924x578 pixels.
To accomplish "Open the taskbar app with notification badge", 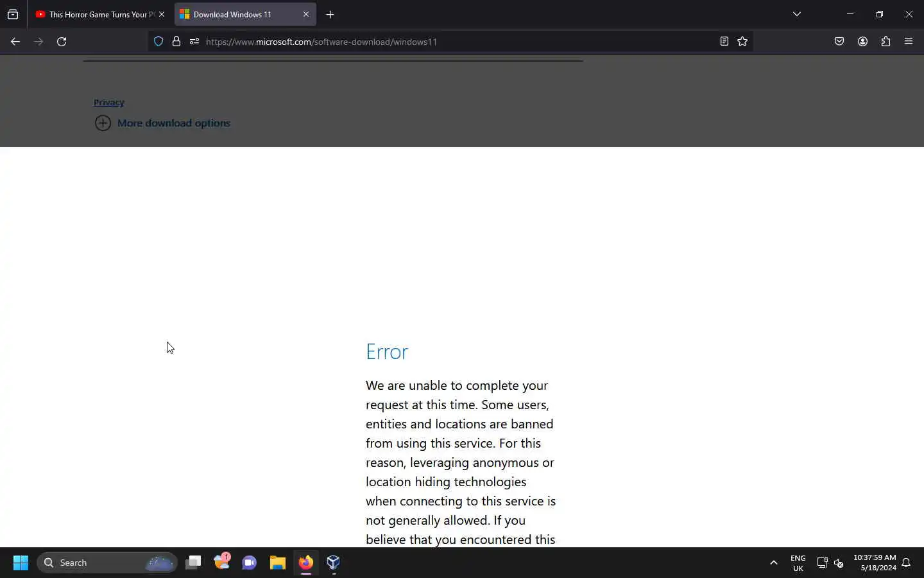I will point(222,563).
